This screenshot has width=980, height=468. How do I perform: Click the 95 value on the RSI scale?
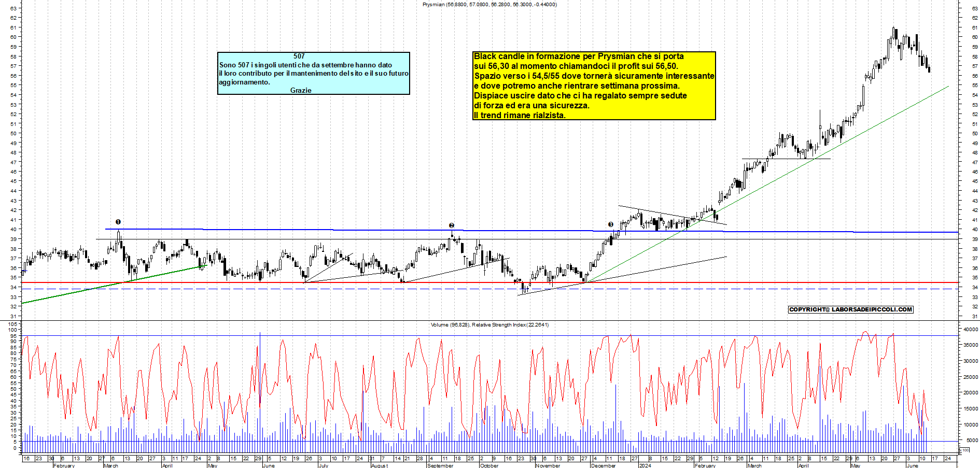click(14, 335)
